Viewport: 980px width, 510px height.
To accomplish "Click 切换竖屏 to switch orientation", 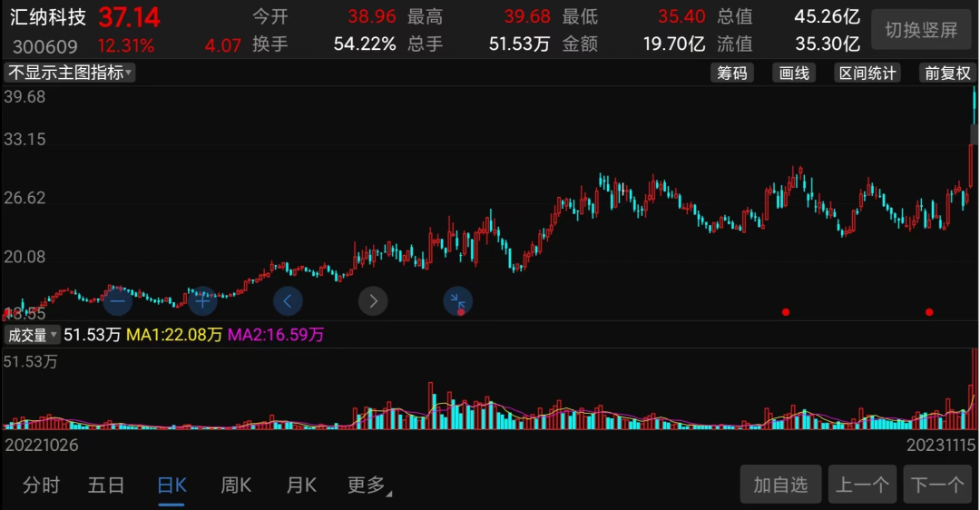I will coord(921,29).
